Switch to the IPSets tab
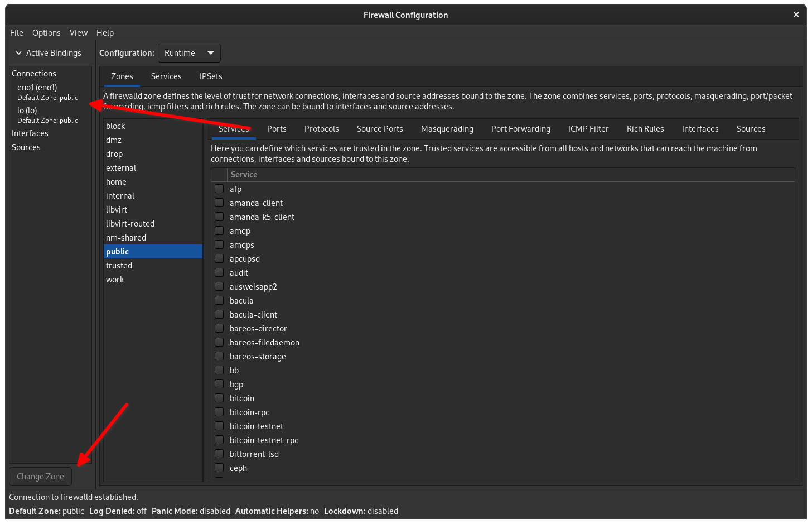The image size is (812, 524). (210, 76)
